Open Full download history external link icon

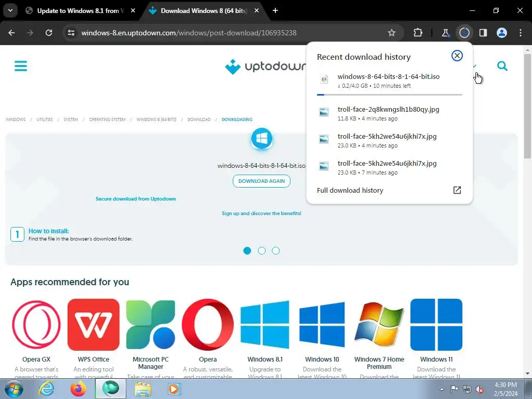pos(457,190)
